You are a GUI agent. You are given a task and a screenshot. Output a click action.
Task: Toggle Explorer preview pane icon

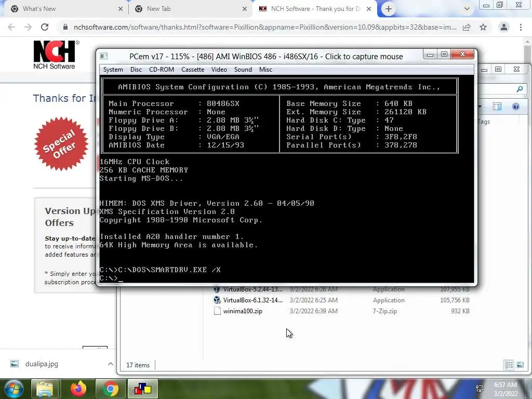point(497,107)
